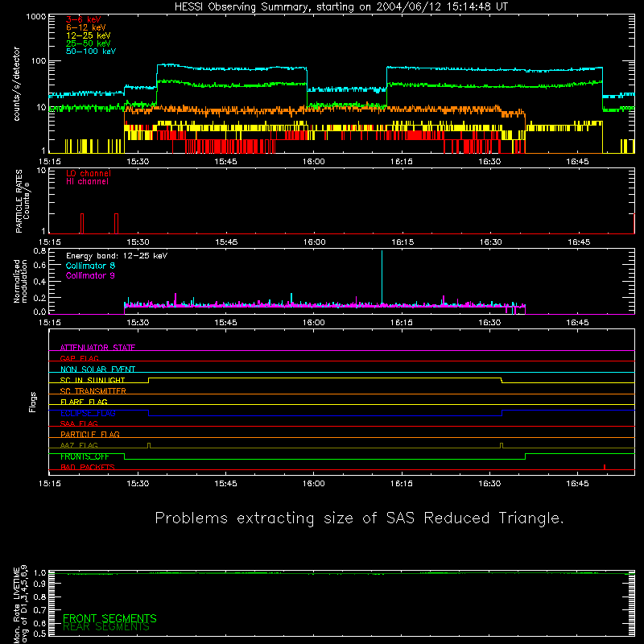The width and height of the screenshot is (644, 644).
Task: Select the Collimator 8 legend label
Action: [90, 266]
